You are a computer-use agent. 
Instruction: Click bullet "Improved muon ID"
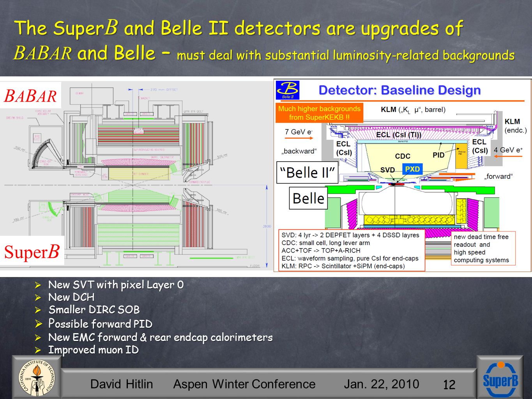click(x=94, y=350)
